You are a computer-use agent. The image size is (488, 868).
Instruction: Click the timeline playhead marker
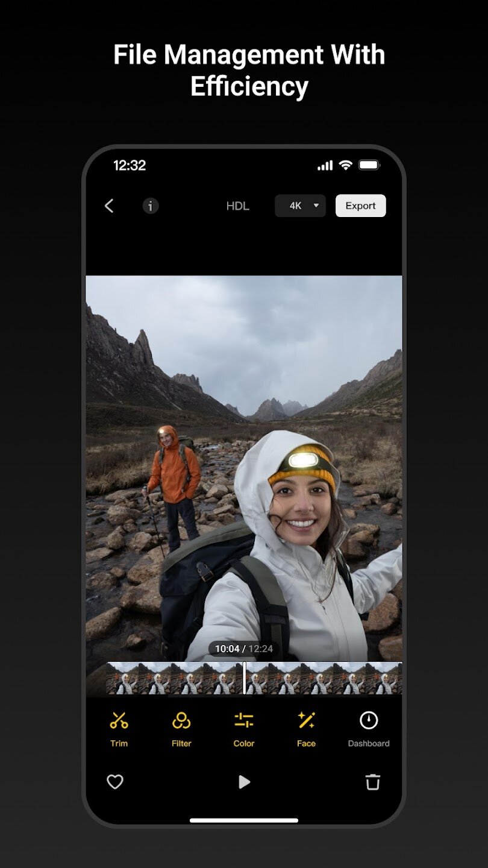244,678
